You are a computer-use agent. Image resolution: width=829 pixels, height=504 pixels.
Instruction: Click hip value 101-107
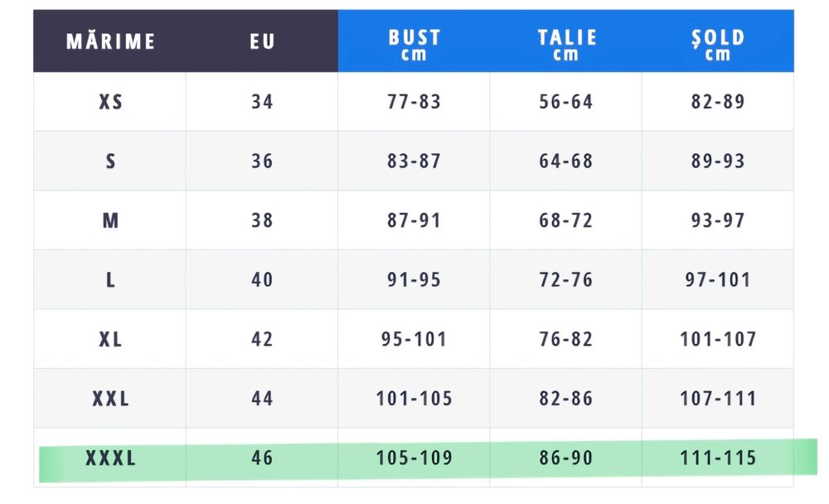pyautogui.click(x=718, y=339)
